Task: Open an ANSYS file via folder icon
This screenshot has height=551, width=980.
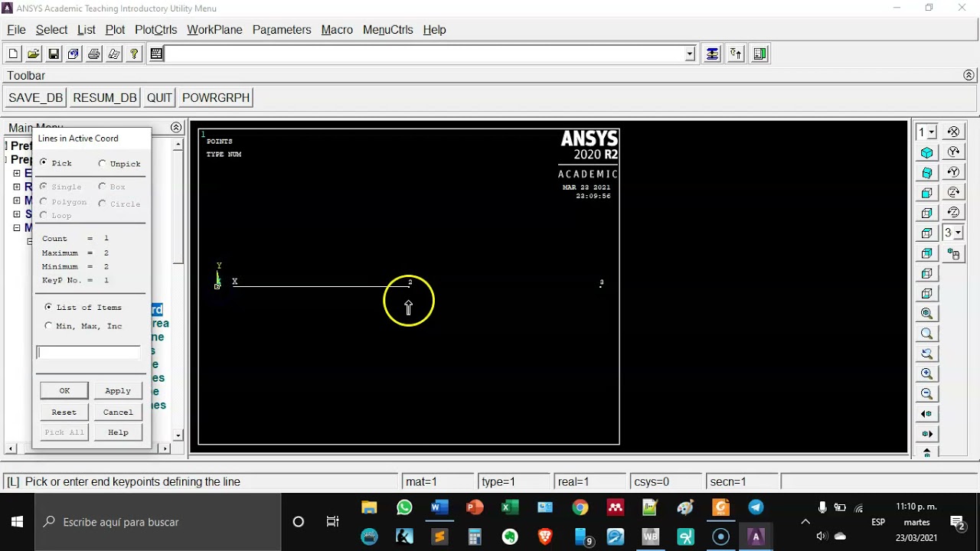Action: click(33, 54)
